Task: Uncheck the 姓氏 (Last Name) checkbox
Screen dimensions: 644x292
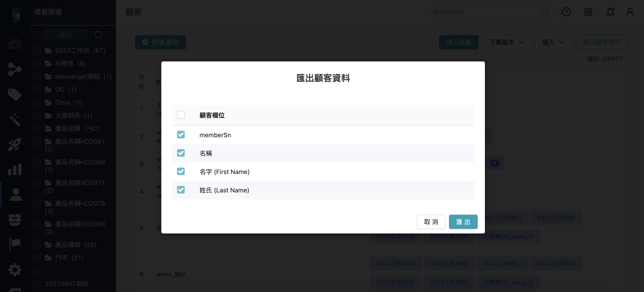Action: tap(181, 190)
